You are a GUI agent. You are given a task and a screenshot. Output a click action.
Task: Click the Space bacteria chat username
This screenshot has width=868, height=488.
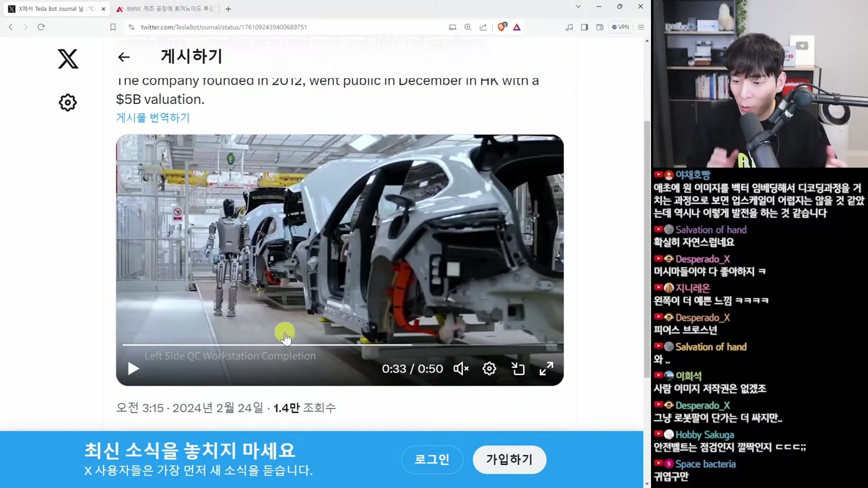pyautogui.click(x=705, y=464)
